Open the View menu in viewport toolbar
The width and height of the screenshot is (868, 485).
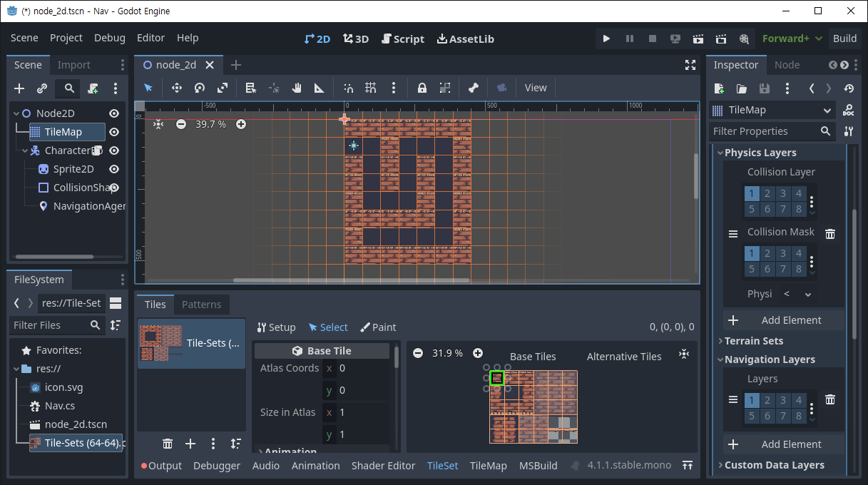click(x=536, y=88)
